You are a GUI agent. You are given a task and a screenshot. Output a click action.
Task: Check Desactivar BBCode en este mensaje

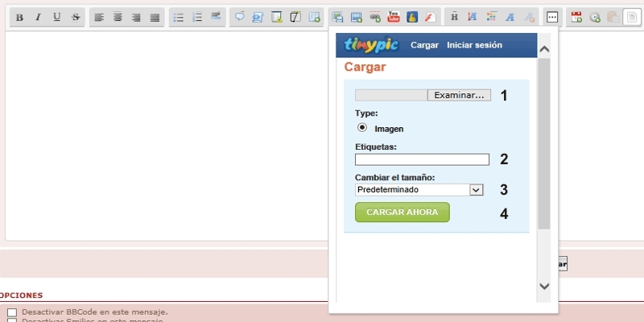(x=12, y=312)
